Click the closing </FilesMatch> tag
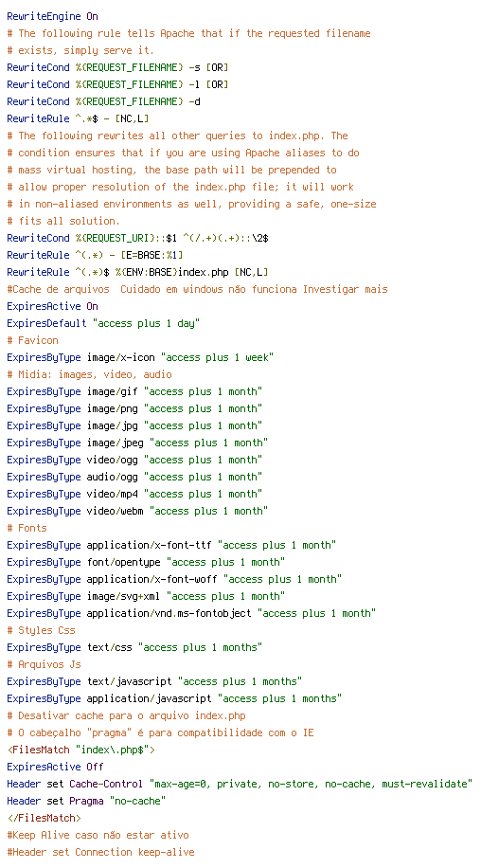 point(44,818)
